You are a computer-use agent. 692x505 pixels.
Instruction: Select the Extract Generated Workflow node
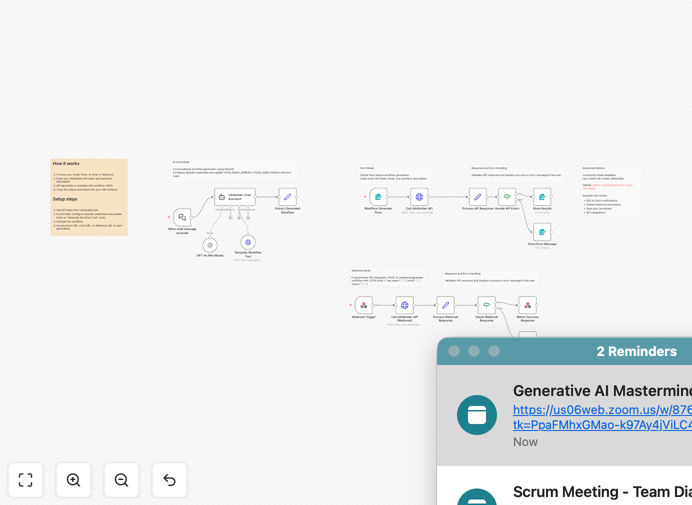pos(287,197)
